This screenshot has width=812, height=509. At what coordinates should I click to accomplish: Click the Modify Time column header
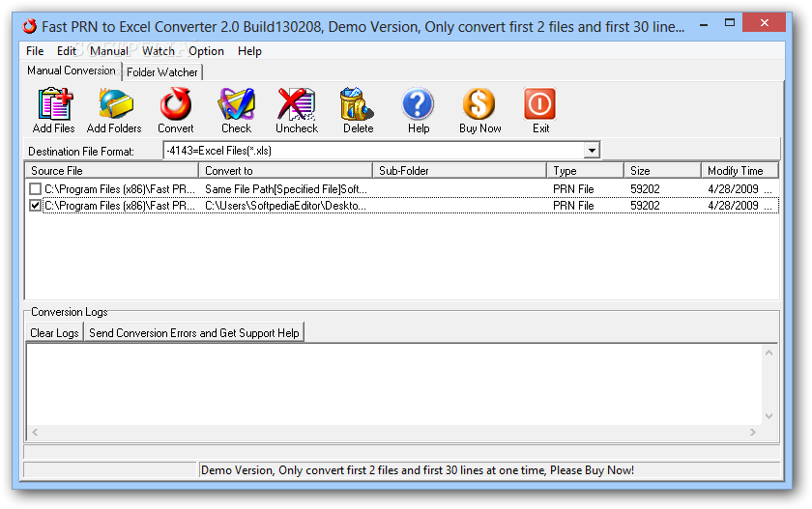tap(739, 171)
